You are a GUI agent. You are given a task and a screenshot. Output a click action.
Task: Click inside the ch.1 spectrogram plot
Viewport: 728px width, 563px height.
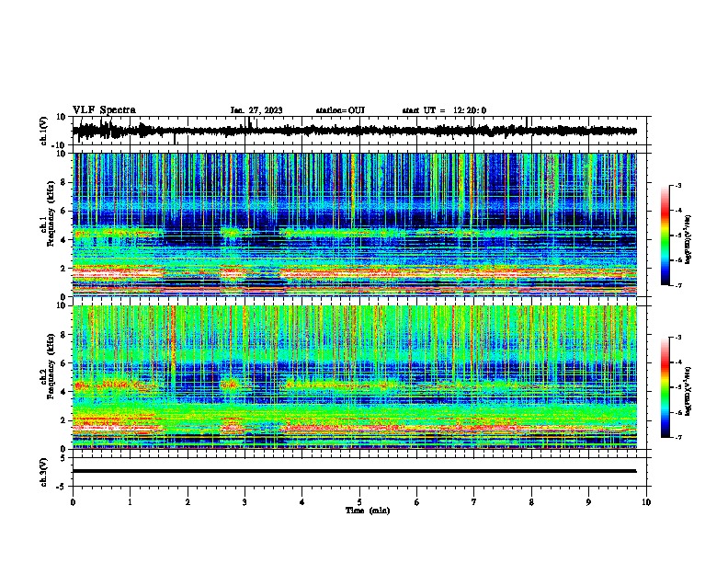click(355, 224)
